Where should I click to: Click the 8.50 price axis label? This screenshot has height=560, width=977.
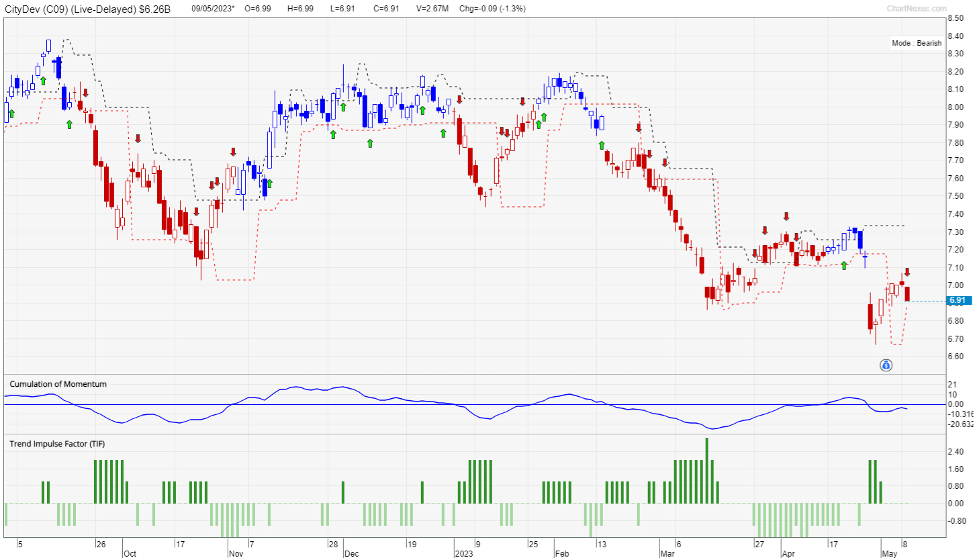point(956,18)
